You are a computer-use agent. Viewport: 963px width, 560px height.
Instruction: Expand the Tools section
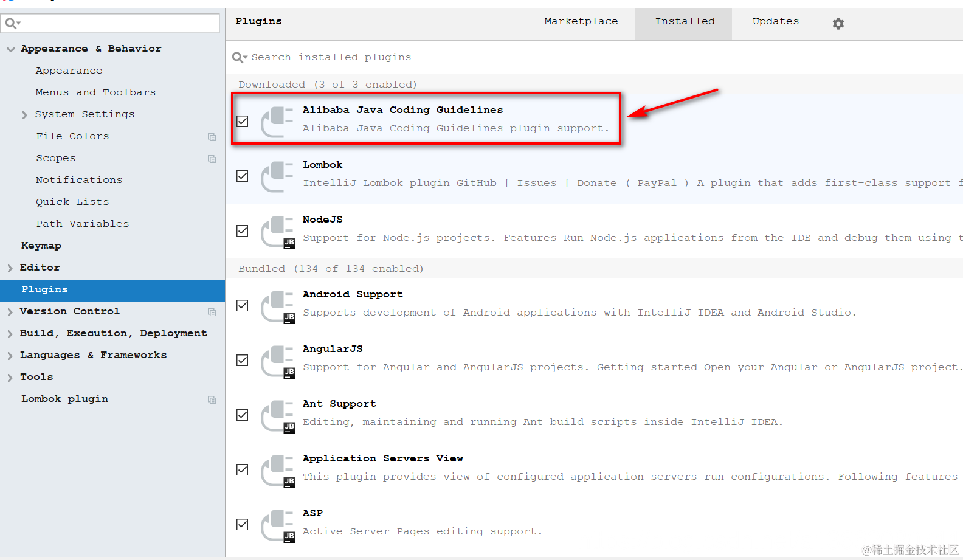pyautogui.click(x=10, y=378)
